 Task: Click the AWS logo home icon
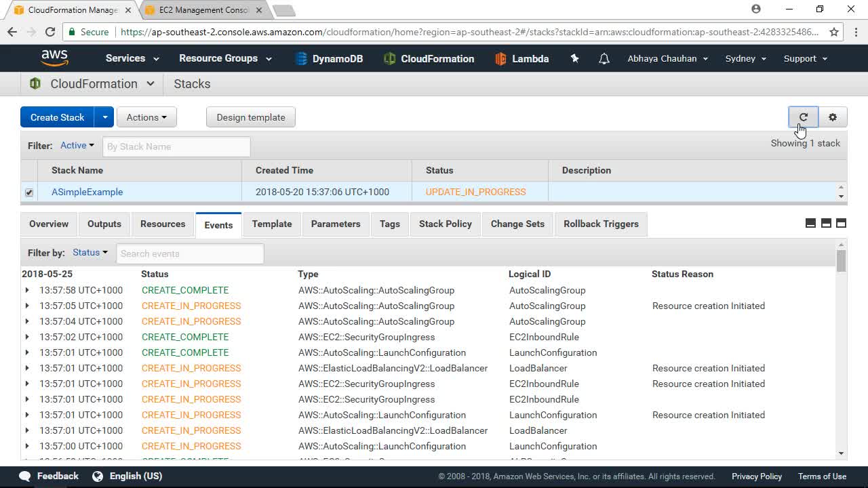click(54, 58)
